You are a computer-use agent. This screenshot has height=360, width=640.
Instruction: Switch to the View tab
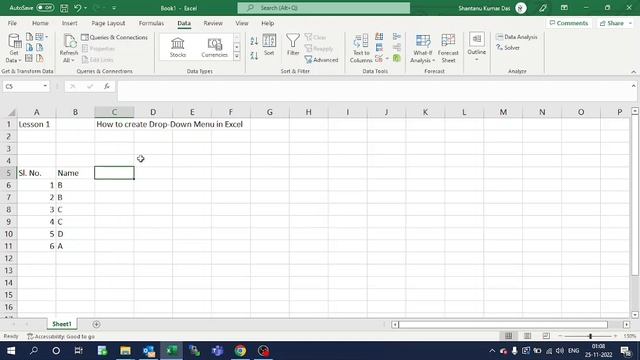242,23
